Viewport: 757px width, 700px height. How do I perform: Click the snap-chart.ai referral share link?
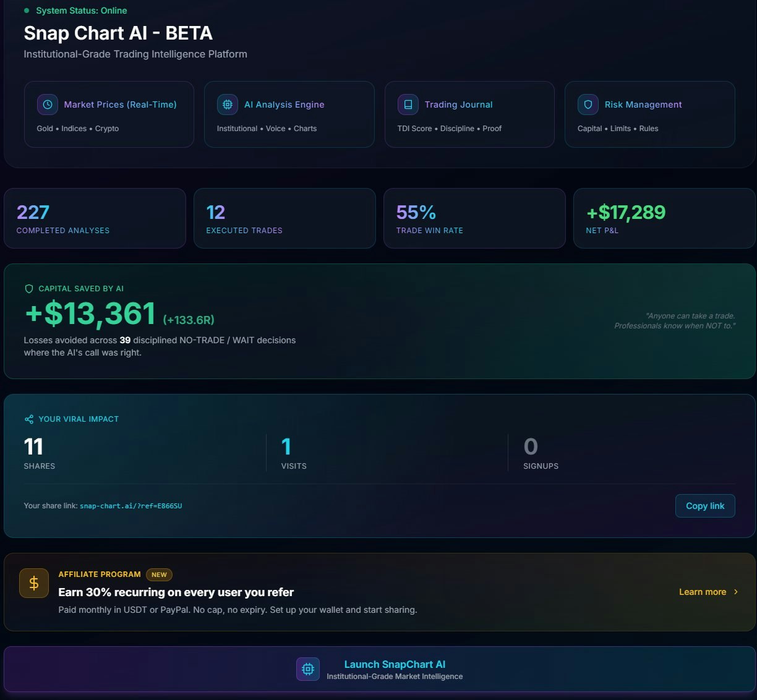pyautogui.click(x=131, y=506)
